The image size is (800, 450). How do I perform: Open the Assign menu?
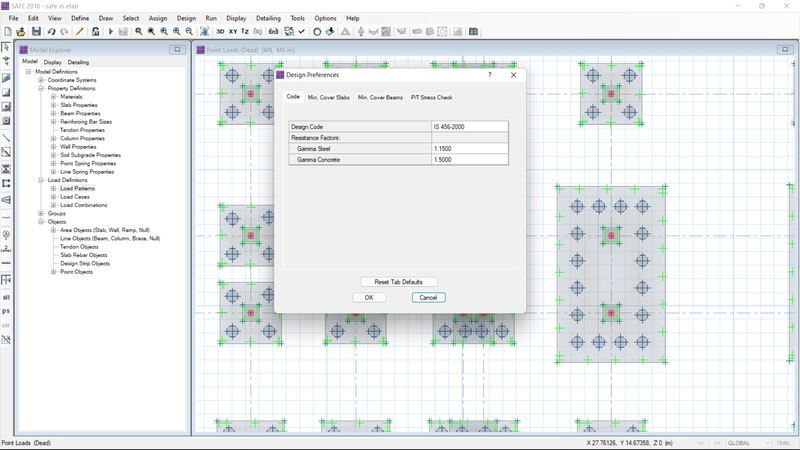click(158, 18)
